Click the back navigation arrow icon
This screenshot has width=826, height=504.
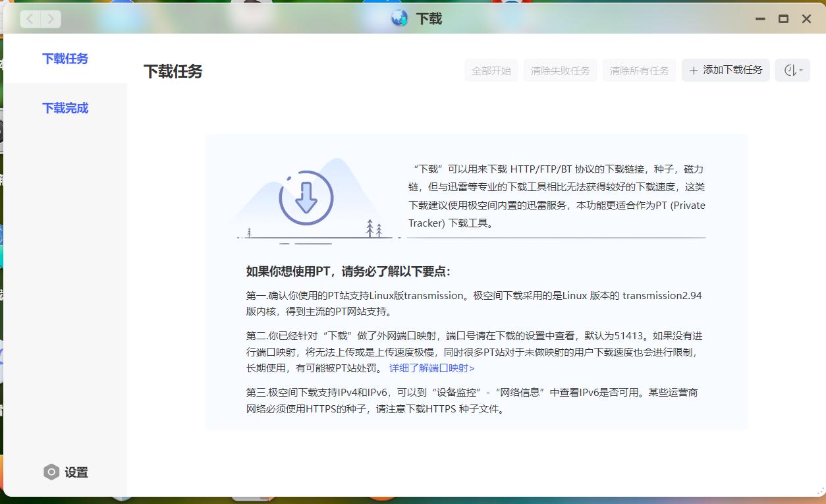pos(30,18)
